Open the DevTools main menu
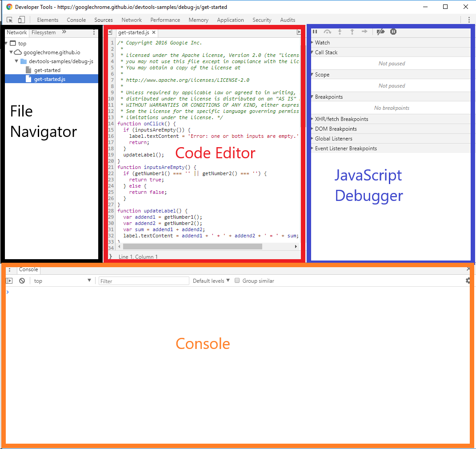Screen dimensions: 476x449 [x=469, y=20]
